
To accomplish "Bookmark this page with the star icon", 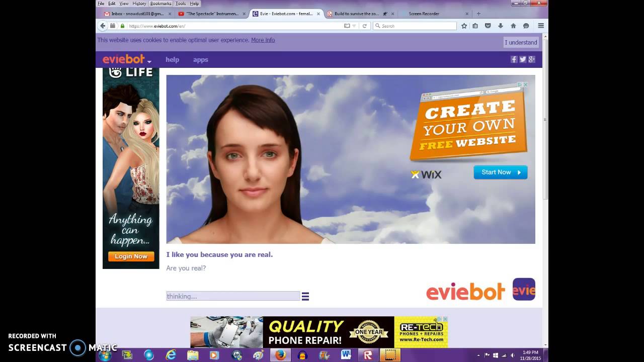I will 464,26.
